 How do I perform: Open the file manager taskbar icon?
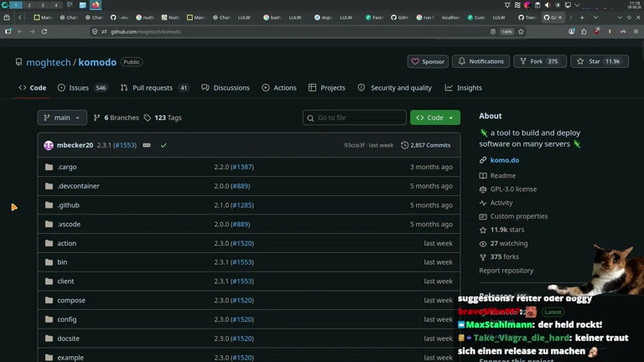pyautogui.click(x=82, y=5)
